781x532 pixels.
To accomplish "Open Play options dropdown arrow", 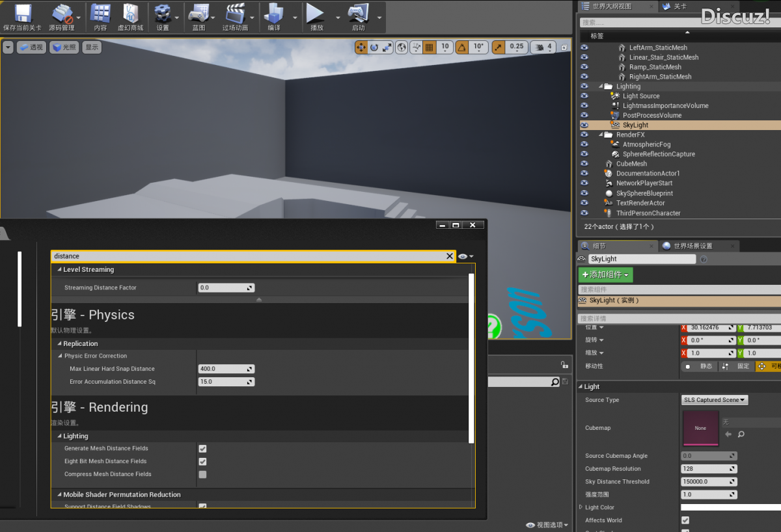I will (337, 18).
